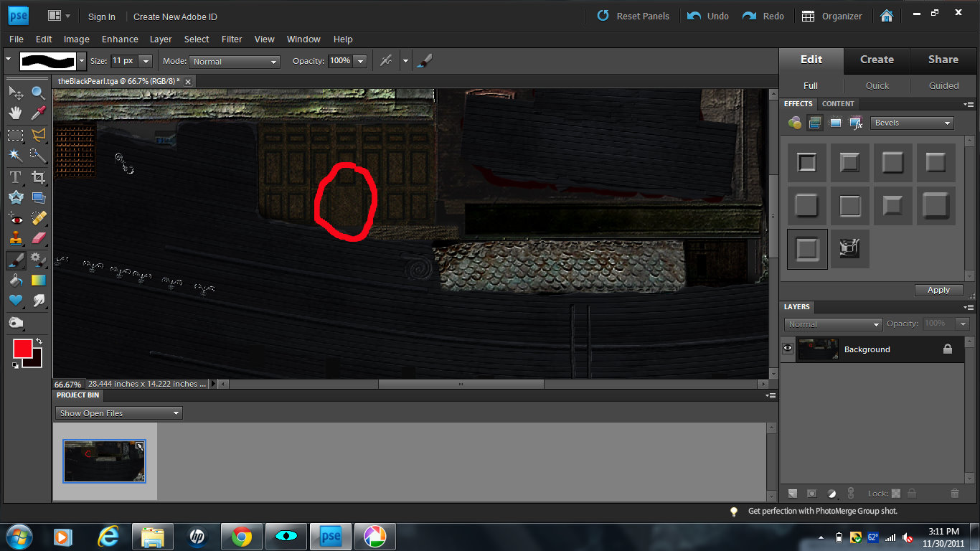980x551 pixels.
Task: Switch to the Share tab
Action: [943, 60]
